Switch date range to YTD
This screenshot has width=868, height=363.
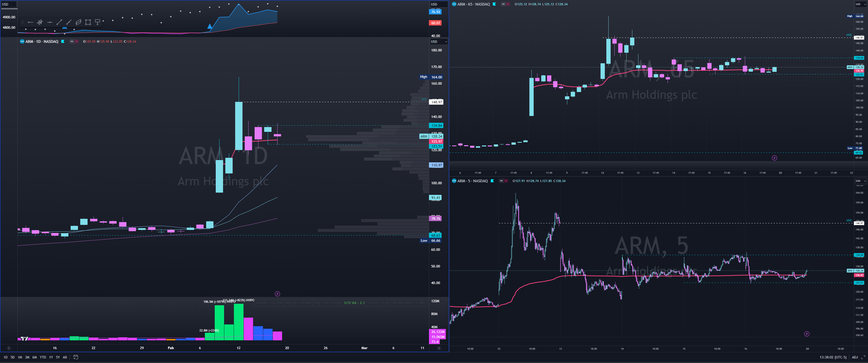click(43, 357)
